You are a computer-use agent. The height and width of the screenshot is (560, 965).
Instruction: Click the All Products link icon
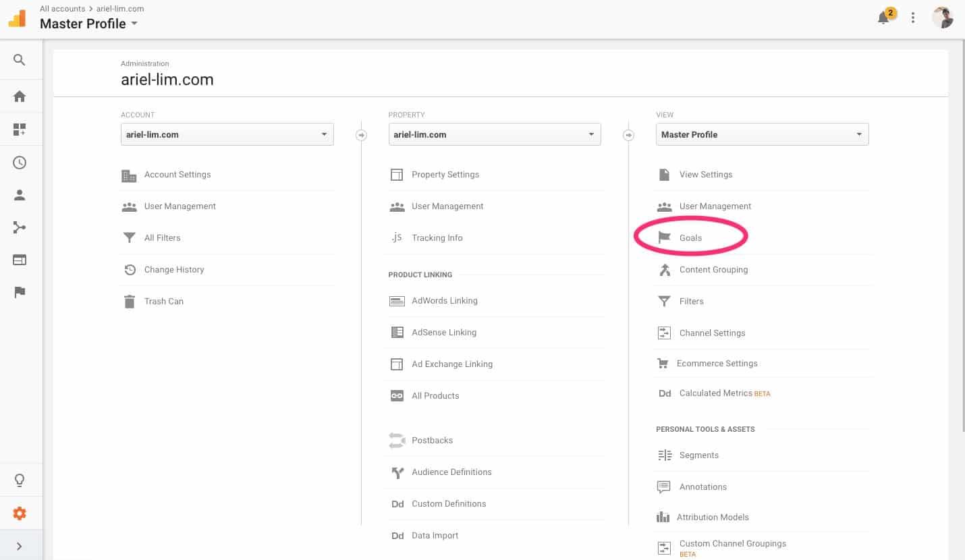point(397,396)
